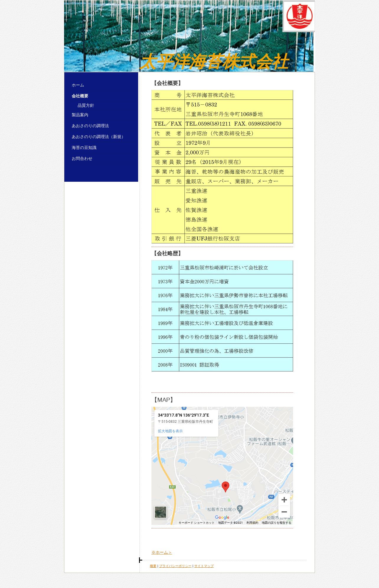379x588 pixels.
Task: Click ISO9001 認証取得 history entry
Action: coord(200,365)
